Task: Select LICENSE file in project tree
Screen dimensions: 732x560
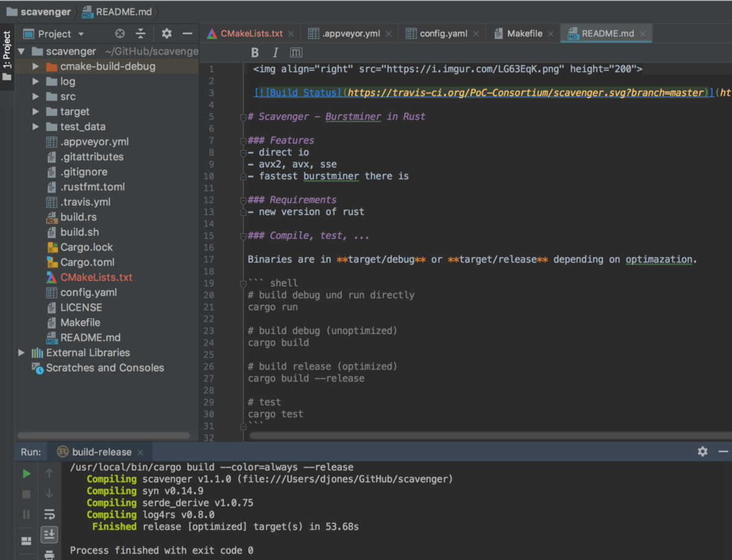Action: [x=81, y=307]
